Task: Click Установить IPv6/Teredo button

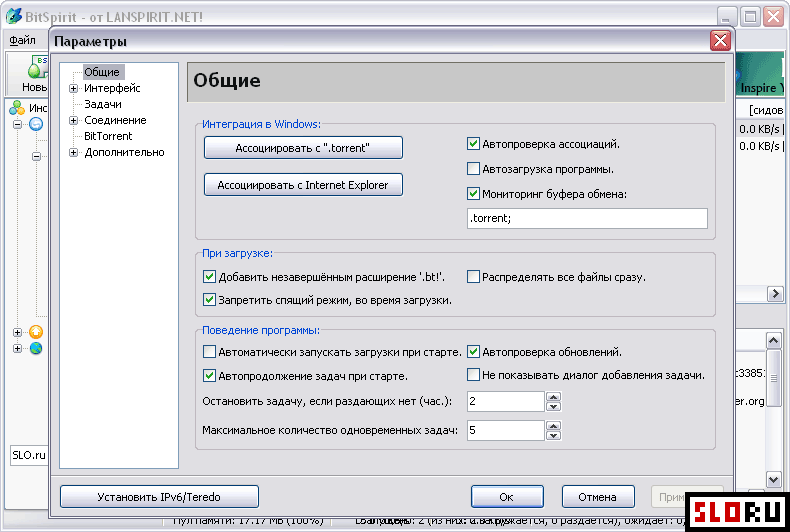Action: click(x=159, y=497)
